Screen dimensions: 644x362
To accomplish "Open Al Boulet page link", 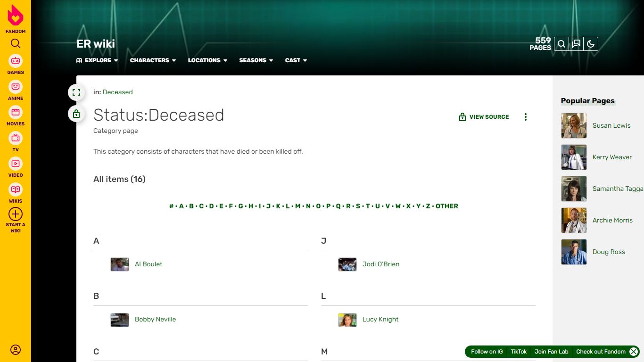I will point(149,264).
